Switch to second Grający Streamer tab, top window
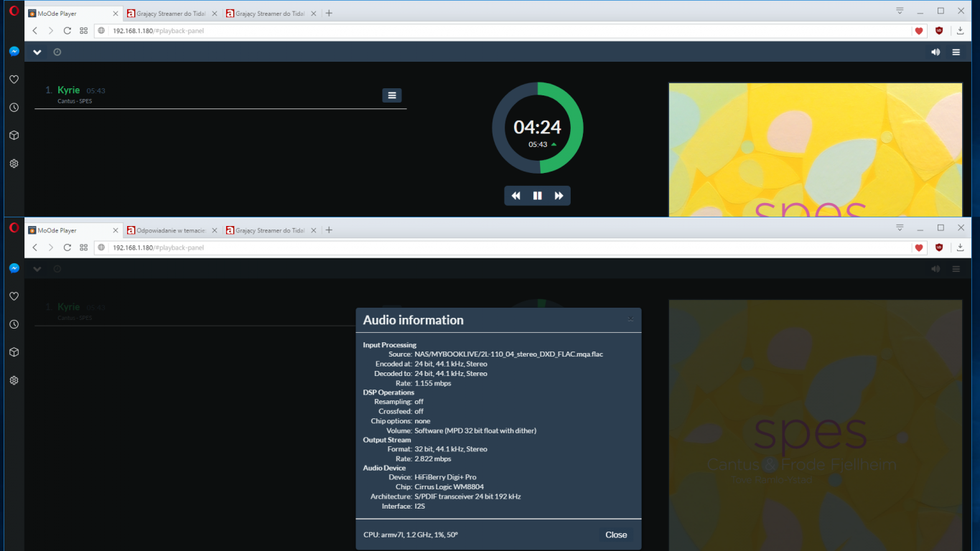 pos(270,13)
